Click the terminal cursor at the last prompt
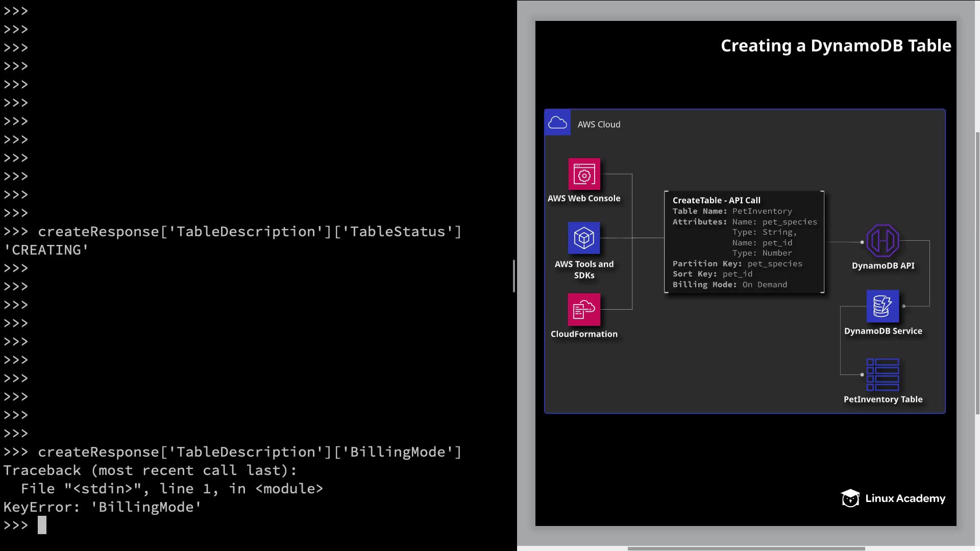The image size is (980, 551). click(x=42, y=525)
